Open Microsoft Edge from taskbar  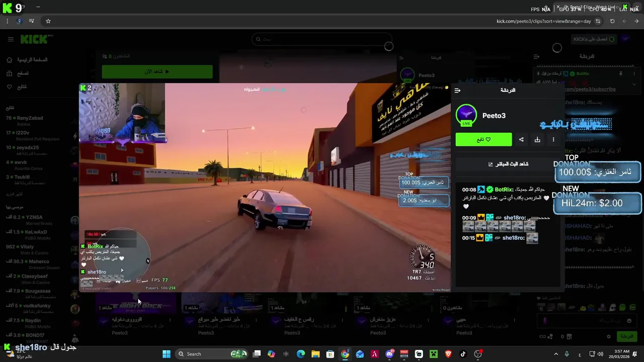(301, 354)
